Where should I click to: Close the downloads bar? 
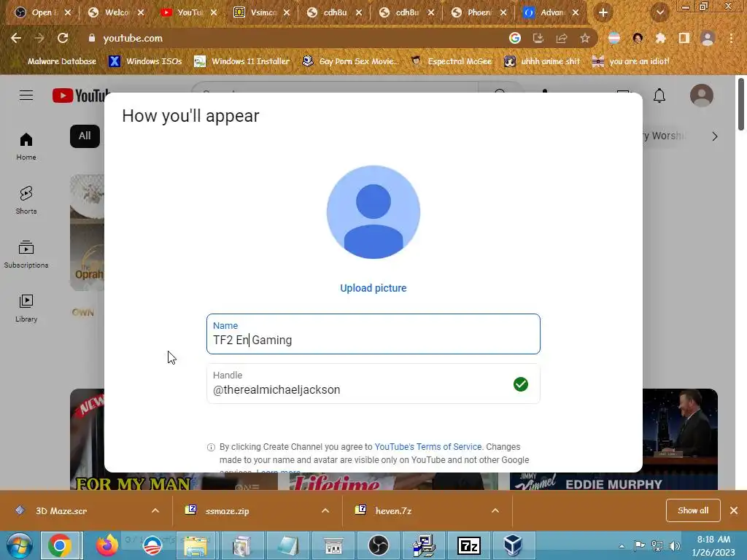[x=734, y=510]
